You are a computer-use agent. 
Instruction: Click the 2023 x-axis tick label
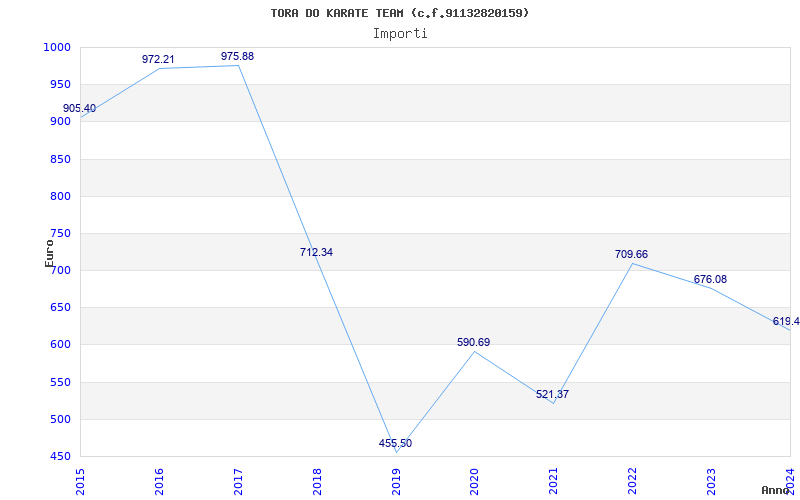[x=711, y=481]
